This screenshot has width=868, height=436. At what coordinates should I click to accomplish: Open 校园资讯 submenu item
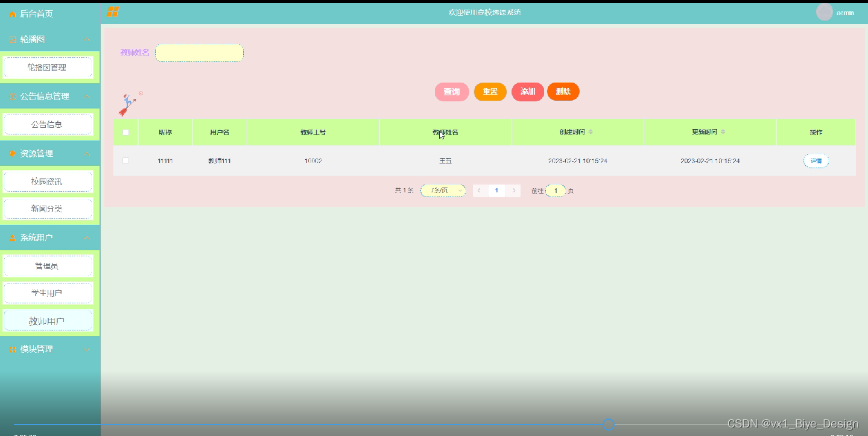tap(48, 182)
